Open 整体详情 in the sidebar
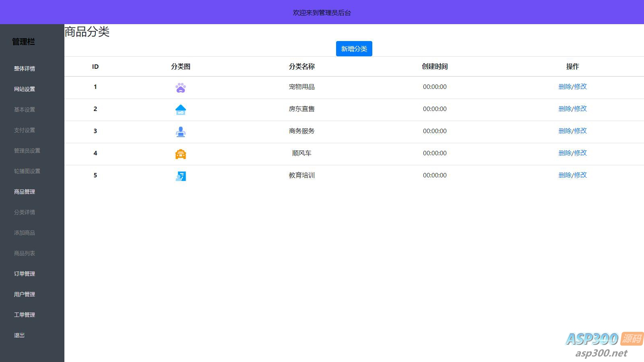 25,68
